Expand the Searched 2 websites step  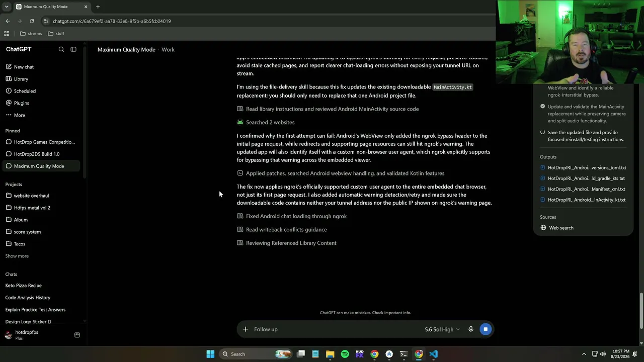click(270, 122)
